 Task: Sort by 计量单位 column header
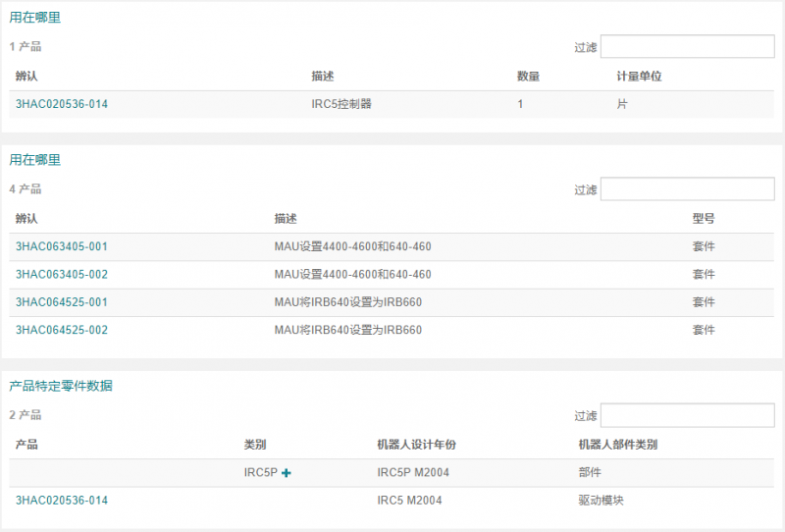coord(640,77)
